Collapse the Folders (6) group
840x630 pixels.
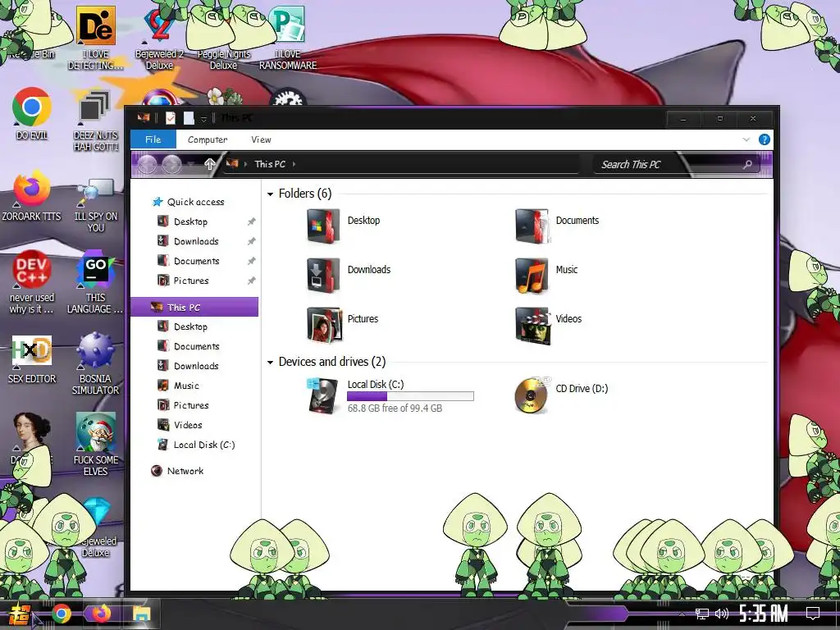(271, 194)
